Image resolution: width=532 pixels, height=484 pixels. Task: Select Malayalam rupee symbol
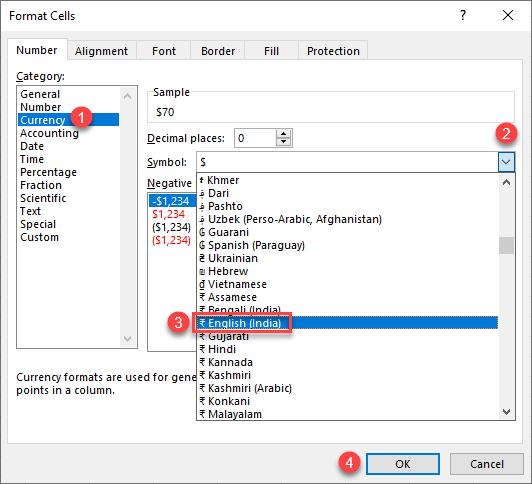(x=348, y=414)
